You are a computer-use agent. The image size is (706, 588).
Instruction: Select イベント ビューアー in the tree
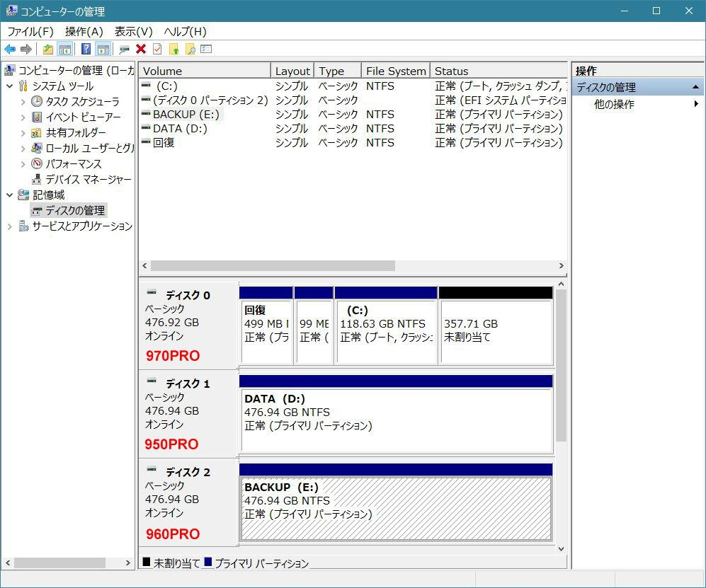(x=84, y=117)
